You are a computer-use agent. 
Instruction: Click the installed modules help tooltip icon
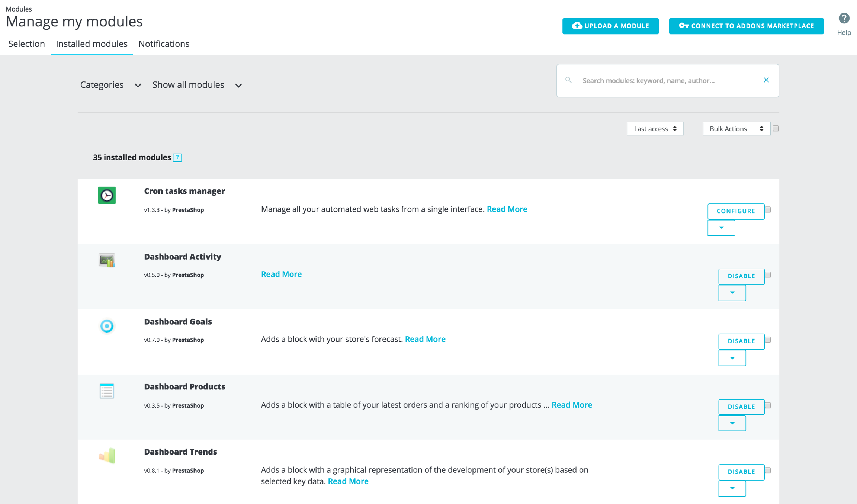[177, 158]
